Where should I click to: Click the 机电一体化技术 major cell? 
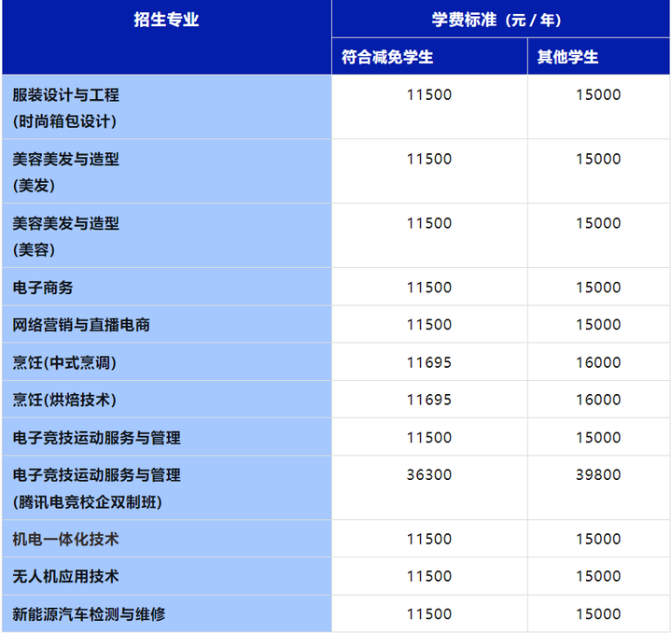[x=66, y=539]
